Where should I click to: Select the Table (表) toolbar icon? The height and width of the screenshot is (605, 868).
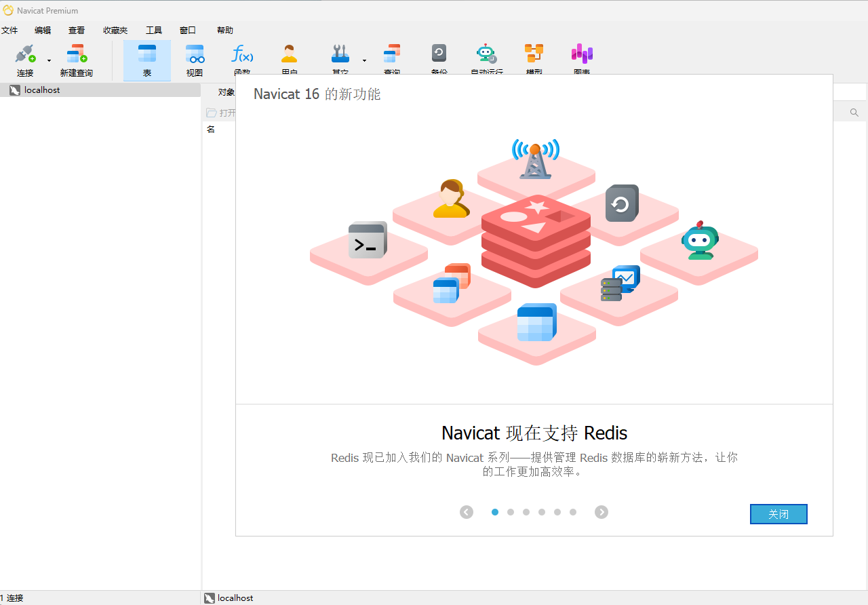pos(147,54)
